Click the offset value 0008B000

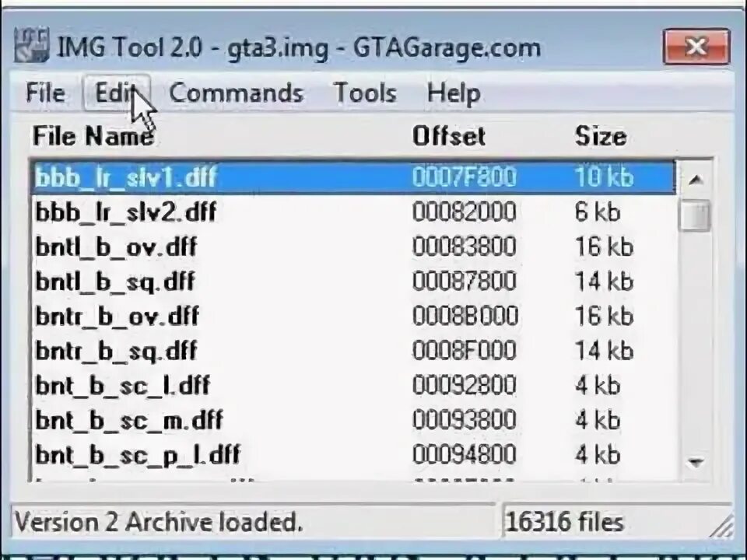point(465,317)
